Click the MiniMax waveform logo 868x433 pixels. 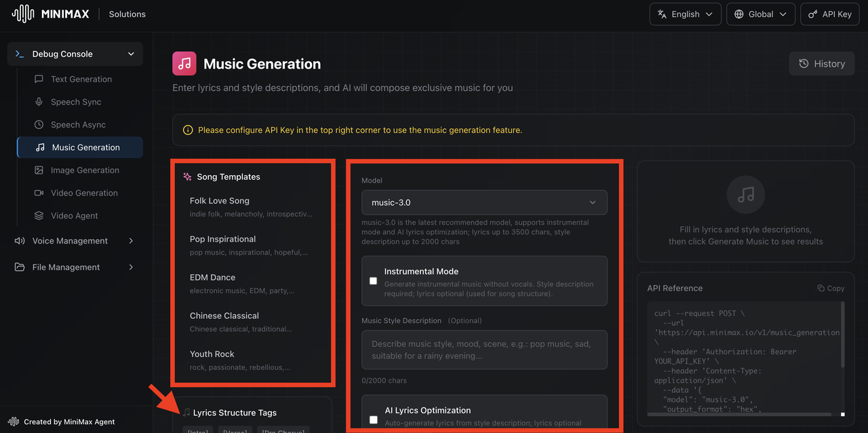23,14
